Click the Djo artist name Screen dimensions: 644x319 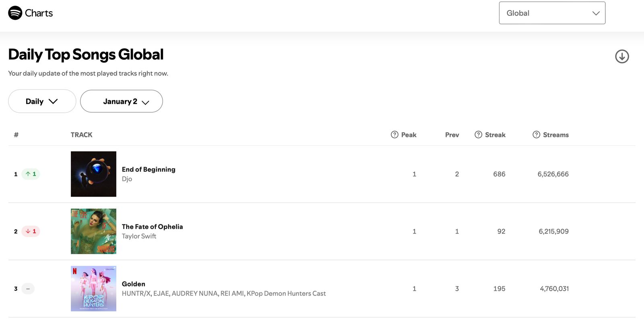click(x=127, y=179)
